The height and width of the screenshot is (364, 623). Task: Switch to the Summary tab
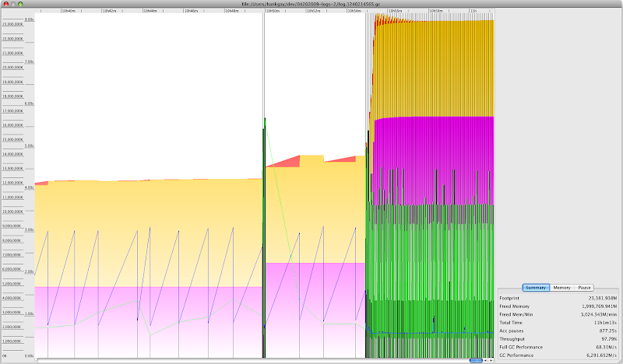click(x=535, y=288)
